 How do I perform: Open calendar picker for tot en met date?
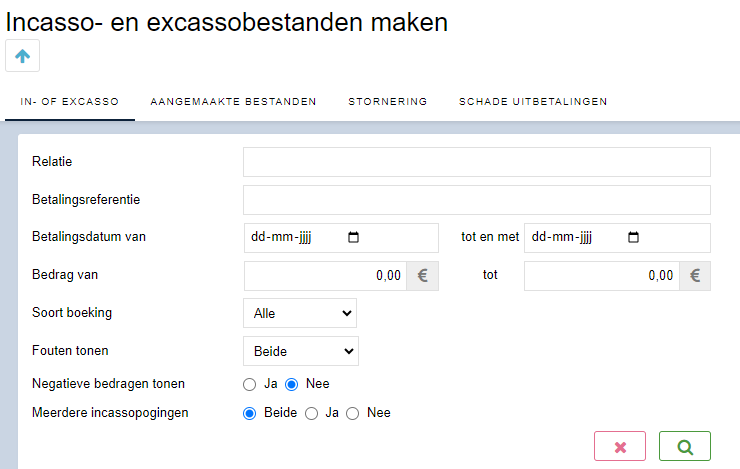[633, 237]
